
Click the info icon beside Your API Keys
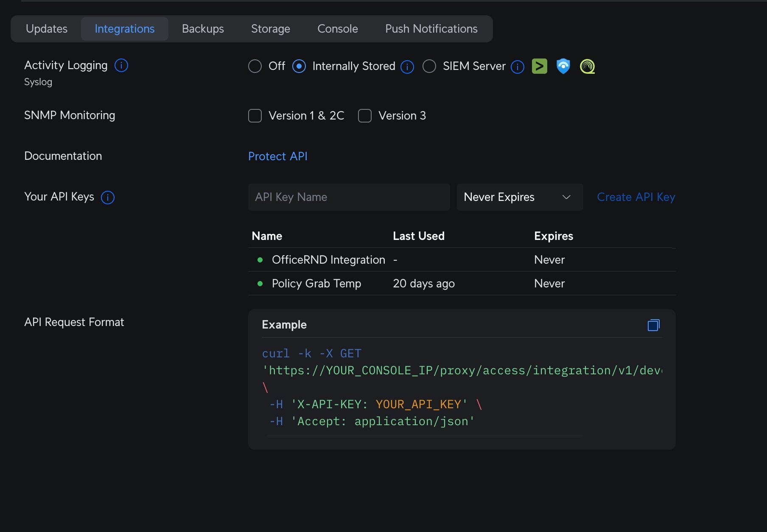tap(108, 197)
